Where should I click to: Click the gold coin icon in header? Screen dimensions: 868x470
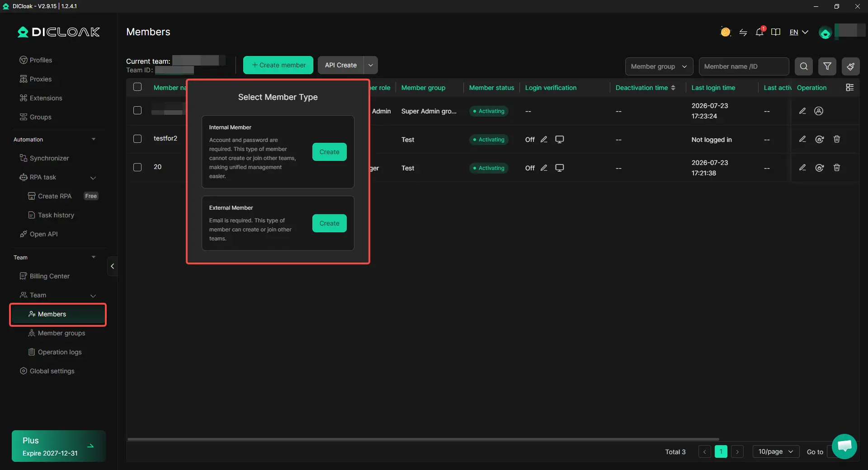point(725,32)
